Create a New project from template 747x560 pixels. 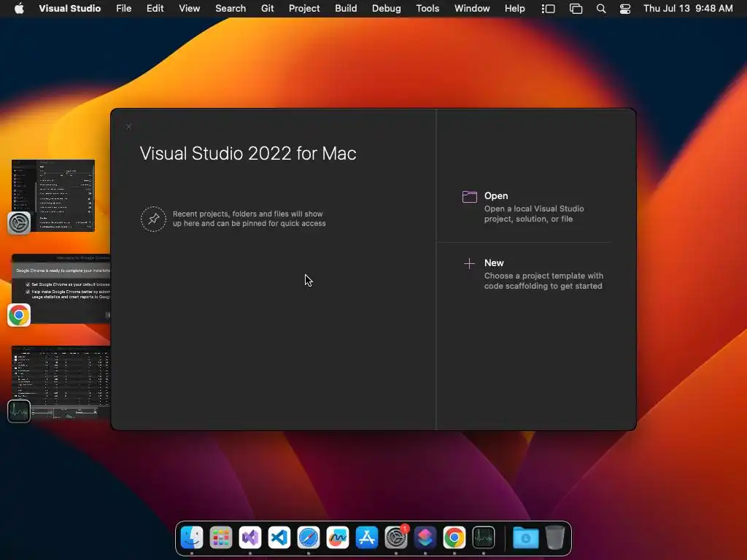point(533,274)
